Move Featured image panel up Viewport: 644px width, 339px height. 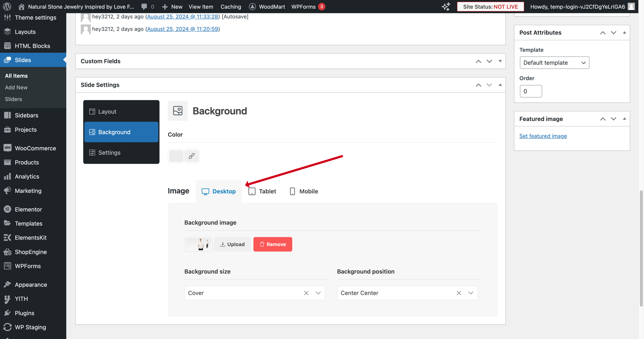pyautogui.click(x=603, y=119)
